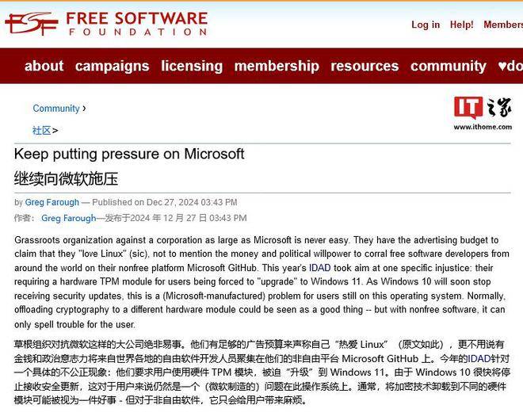The height and width of the screenshot is (420, 523).
Task: Click the FSF logo icon
Action: click(x=32, y=23)
